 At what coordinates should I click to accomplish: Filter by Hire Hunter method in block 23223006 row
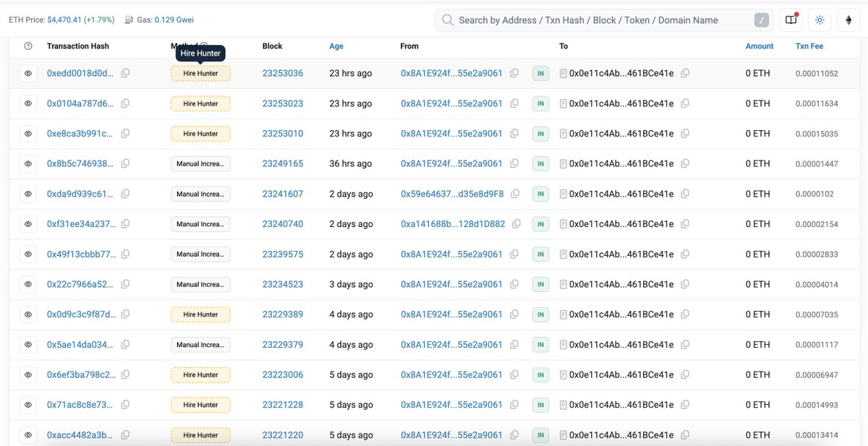(x=200, y=375)
